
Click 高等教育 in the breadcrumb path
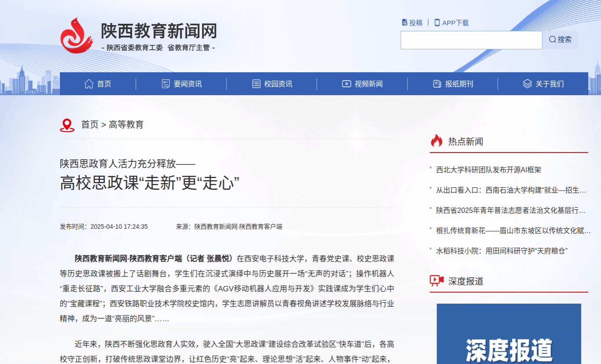pos(126,125)
